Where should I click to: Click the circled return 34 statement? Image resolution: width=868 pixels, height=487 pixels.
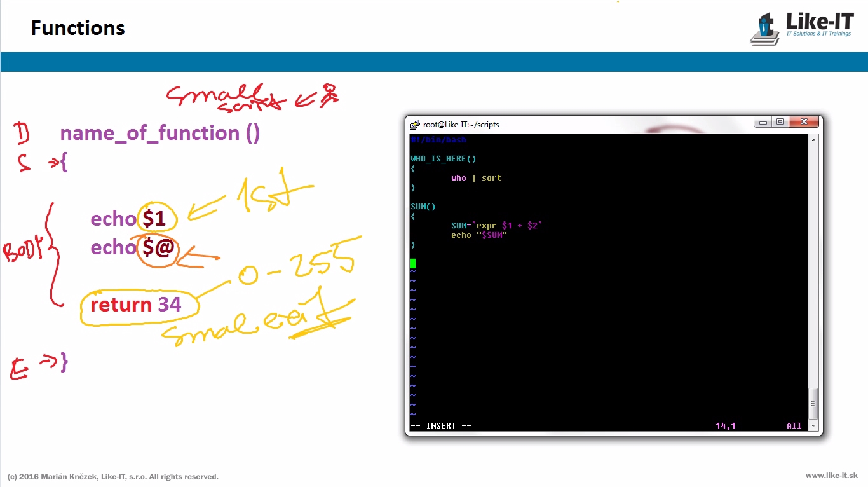(x=136, y=305)
